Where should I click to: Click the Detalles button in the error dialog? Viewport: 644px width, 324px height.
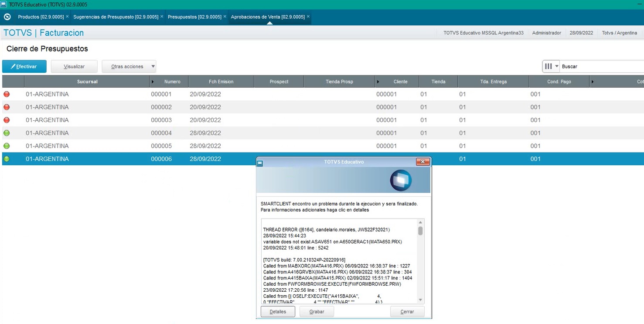click(278, 312)
